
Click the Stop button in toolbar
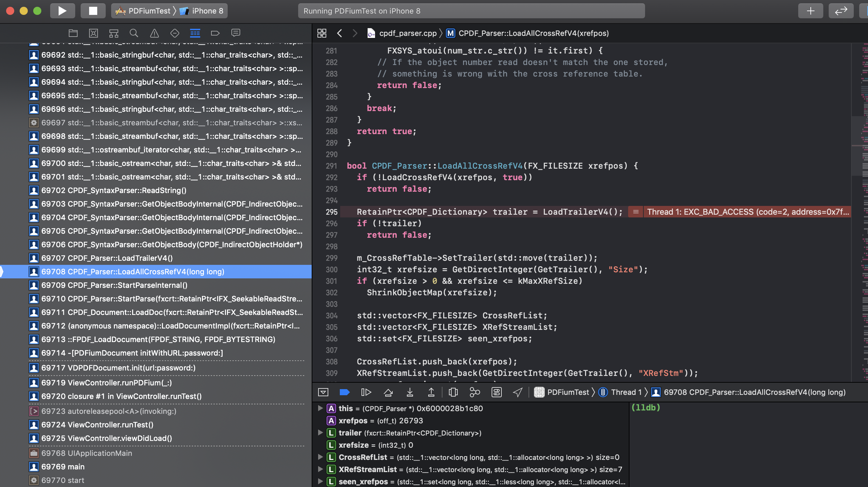[93, 11]
